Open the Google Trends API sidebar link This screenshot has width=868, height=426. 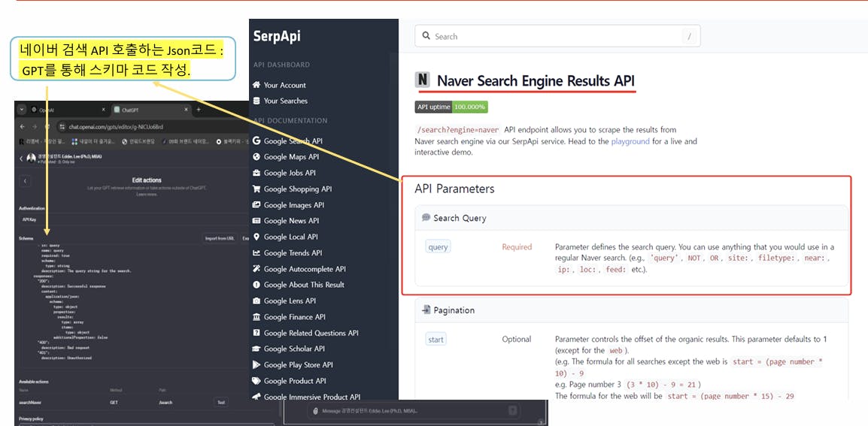point(293,253)
